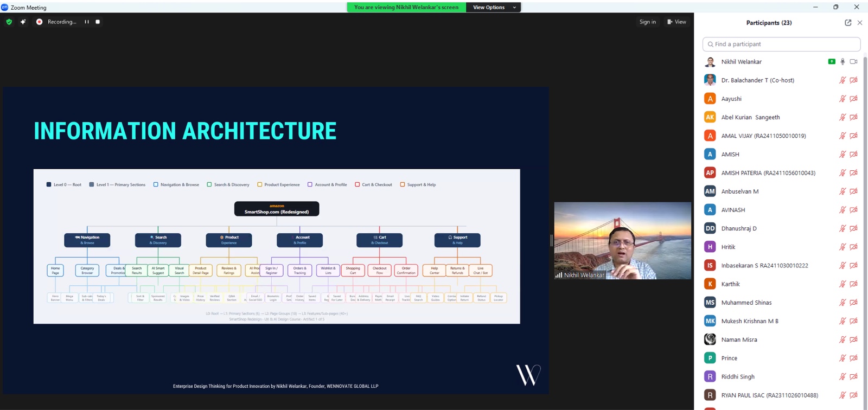Click Hritik's video off icon

point(853,247)
